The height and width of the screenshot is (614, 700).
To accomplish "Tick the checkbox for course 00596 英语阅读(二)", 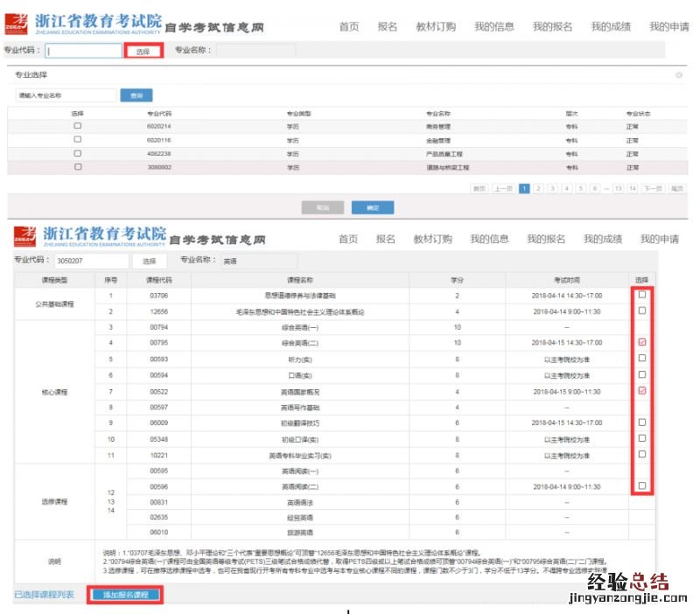I will 642,485.
